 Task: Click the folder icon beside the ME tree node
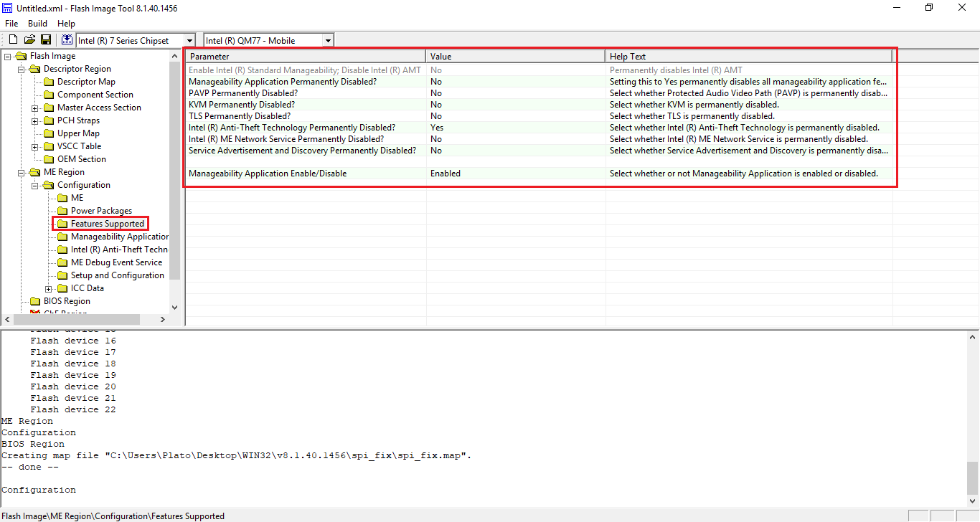pos(62,198)
